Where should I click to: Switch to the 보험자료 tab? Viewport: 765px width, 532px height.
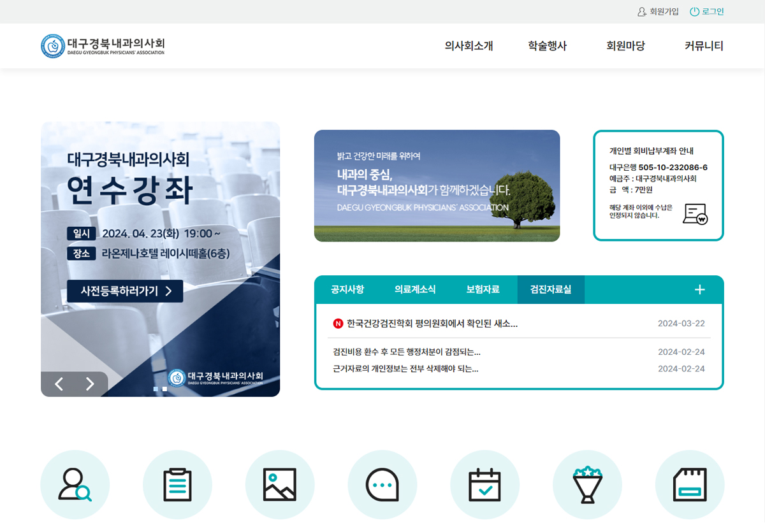tap(483, 289)
